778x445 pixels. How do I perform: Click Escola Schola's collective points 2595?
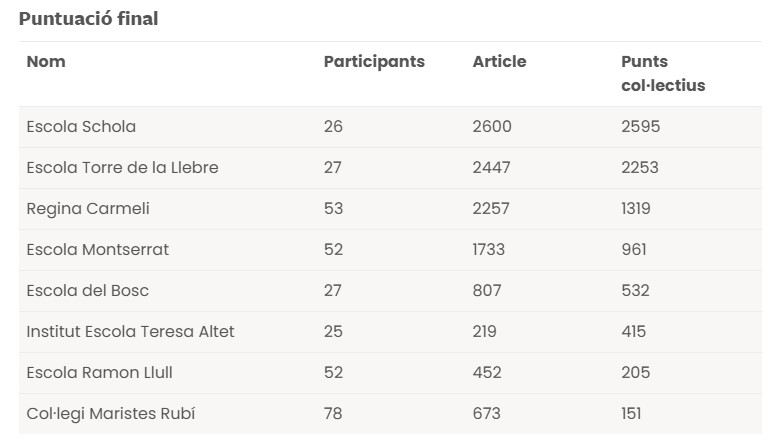pos(641,127)
